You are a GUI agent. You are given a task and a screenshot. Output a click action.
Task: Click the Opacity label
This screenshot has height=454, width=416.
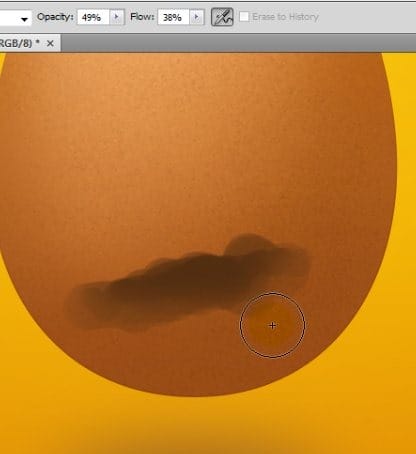(55, 17)
